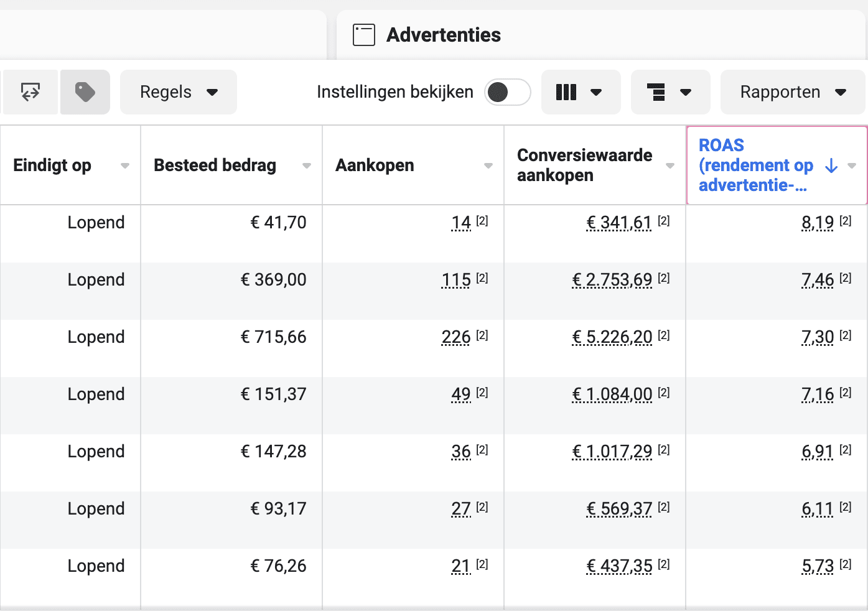Click the Advertenties window icon

(364, 35)
